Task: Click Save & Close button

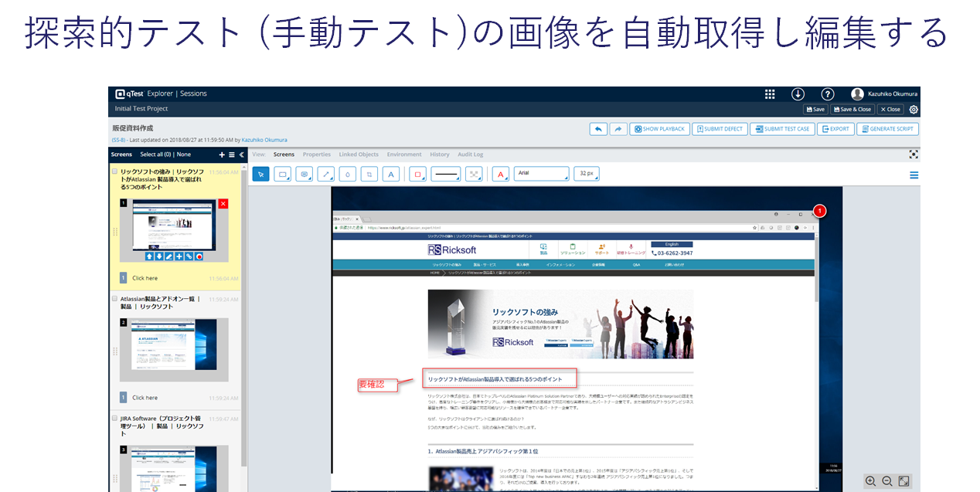Action: [852, 110]
